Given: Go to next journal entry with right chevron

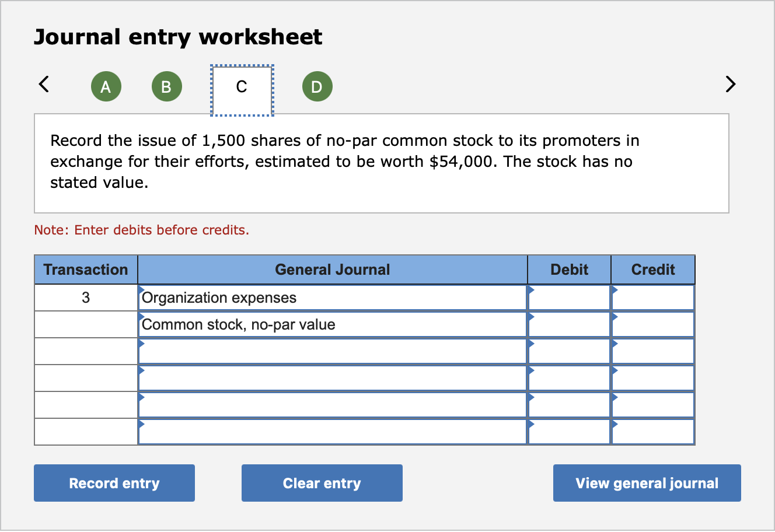Looking at the screenshot, I should pyautogui.click(x=730, y=85).
